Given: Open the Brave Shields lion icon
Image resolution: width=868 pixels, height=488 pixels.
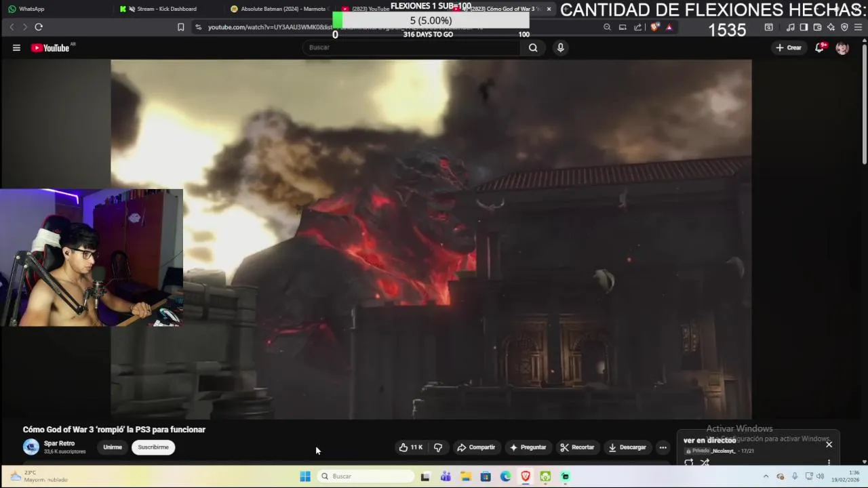Looking at the screenshot, I should (x=654, y=27).
